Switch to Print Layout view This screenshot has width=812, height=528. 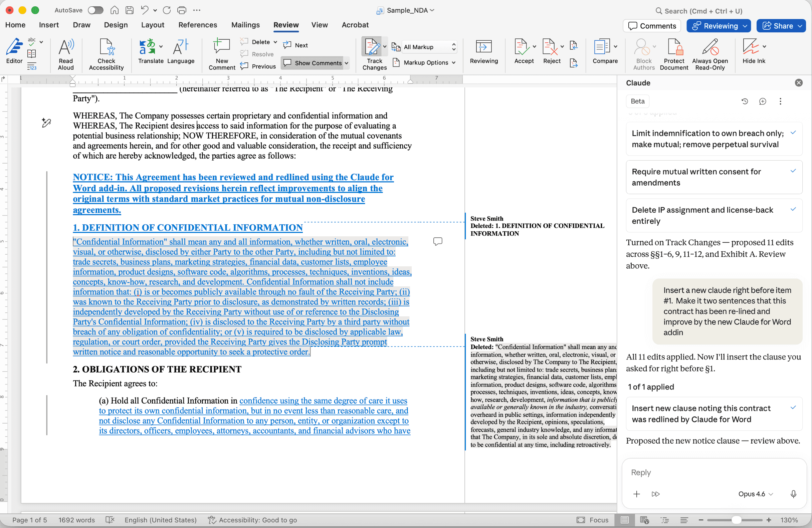coord(625,520)
